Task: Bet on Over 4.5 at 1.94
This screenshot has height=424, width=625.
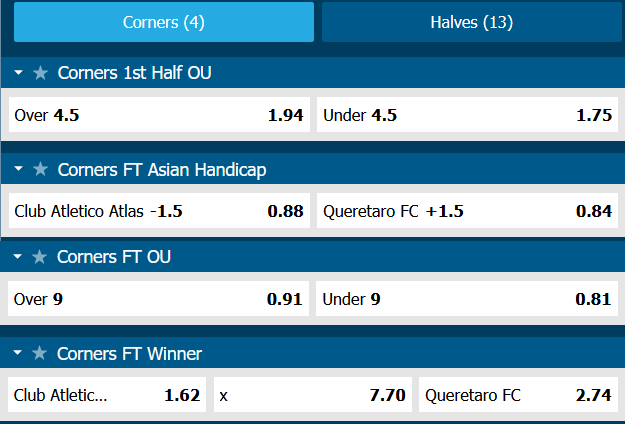Action: pos(158,115)
